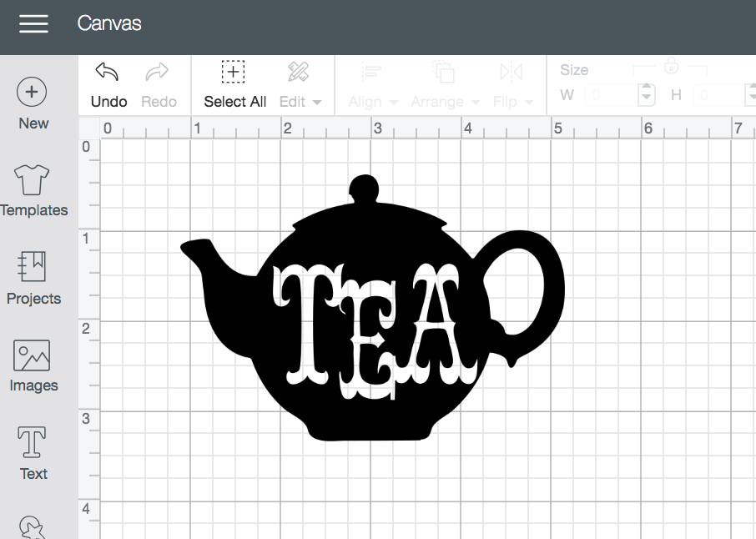
Task: Click the Canvas header label
Action: 109,24
